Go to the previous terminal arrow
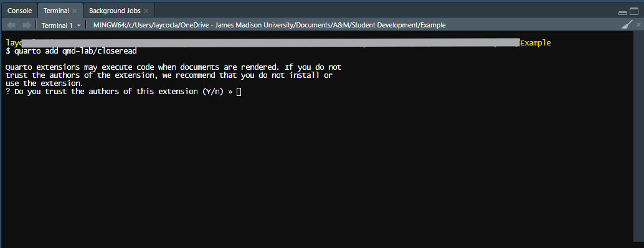The height and width of the screenshot is (248, 644). pos(11,25)
